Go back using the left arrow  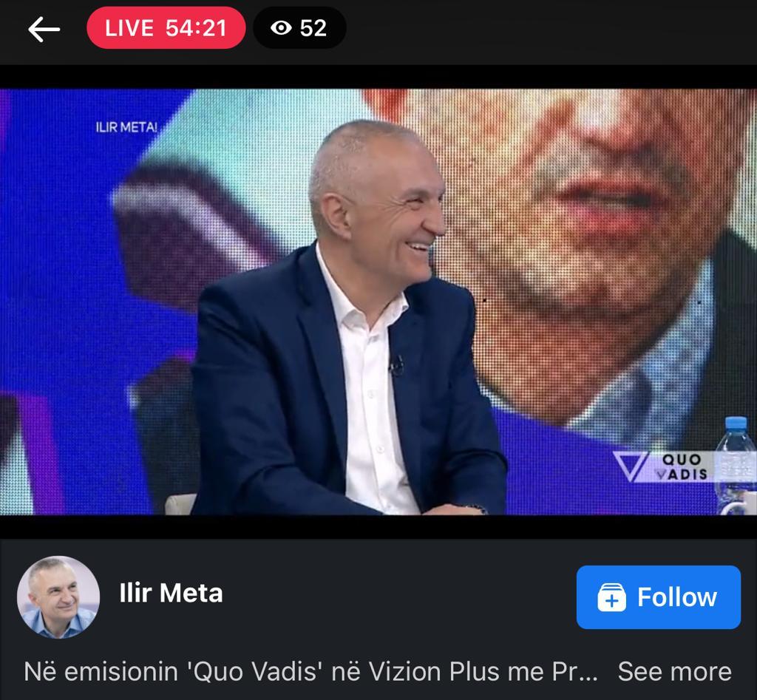point(44,29)
